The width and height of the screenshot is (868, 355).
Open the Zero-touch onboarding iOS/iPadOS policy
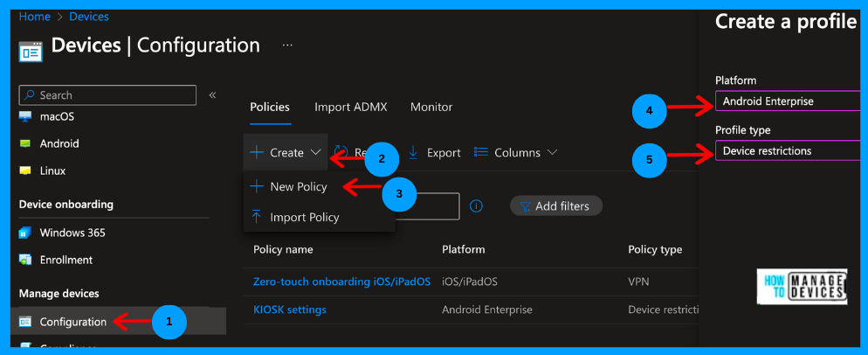pos(341,282)
